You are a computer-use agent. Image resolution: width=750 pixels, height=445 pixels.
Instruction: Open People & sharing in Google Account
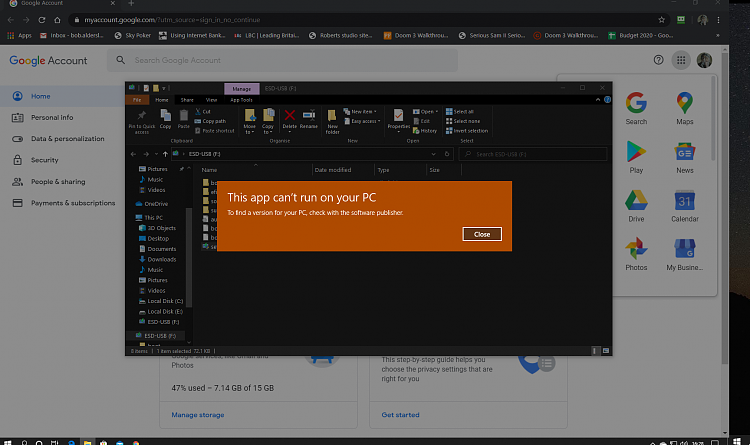tap(58, 181)
